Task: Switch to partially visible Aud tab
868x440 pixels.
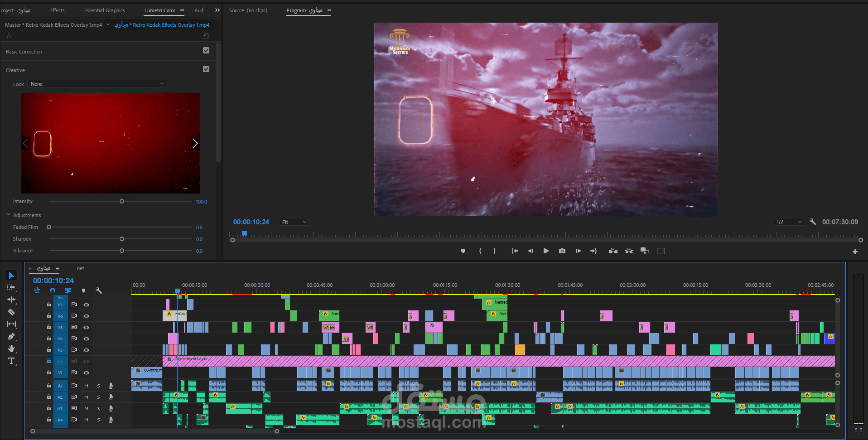Action: click(x=199, y=10)
